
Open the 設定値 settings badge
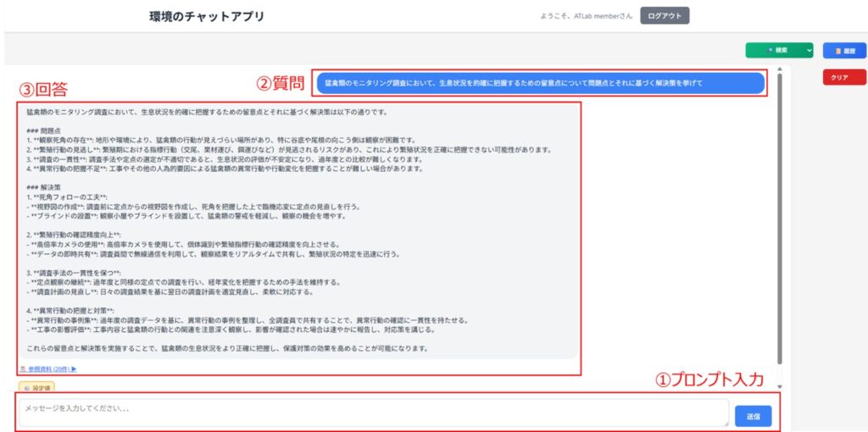coord(37,387)
